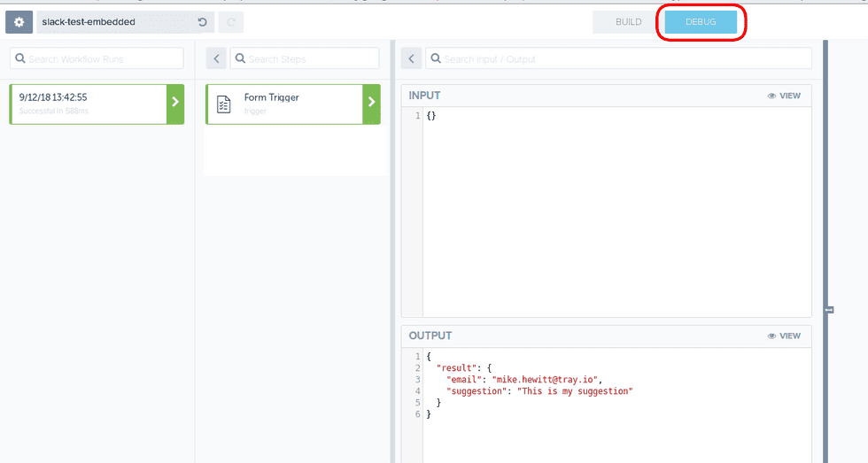Collapse Input/Output panel using back chevron
The image size is (868, 463).
tap(411, 58)
